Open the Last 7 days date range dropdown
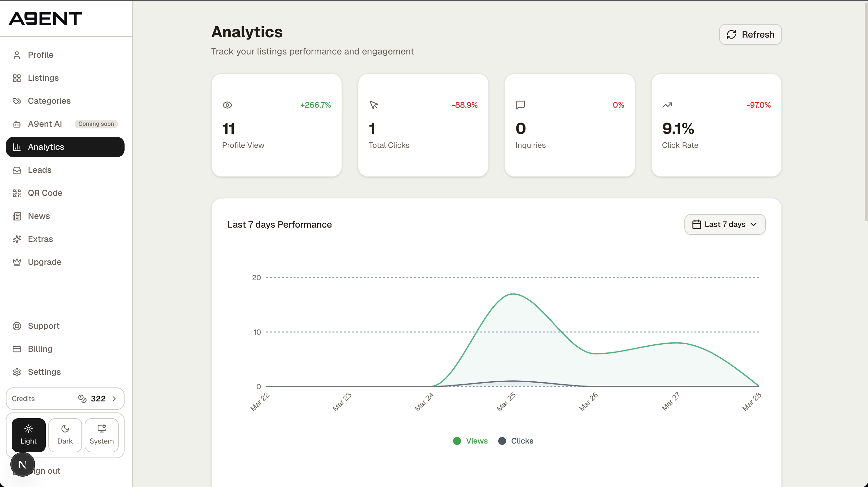The height and width of the screenshot is (487, 868). (x=725, y=224)
